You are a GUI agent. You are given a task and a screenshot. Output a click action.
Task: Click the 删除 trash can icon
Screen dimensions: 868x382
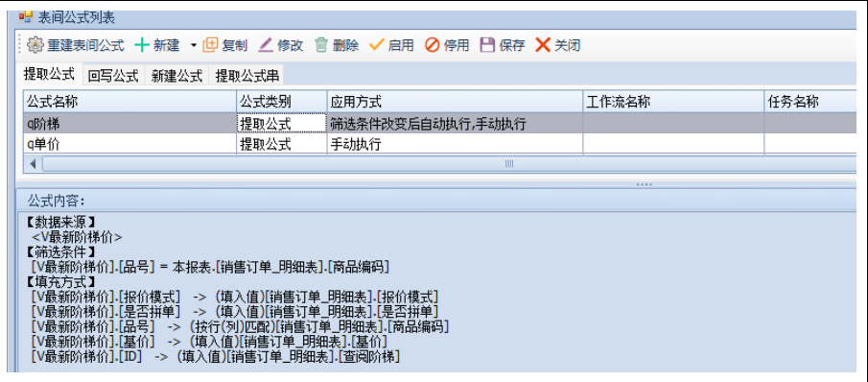[321, 45]
